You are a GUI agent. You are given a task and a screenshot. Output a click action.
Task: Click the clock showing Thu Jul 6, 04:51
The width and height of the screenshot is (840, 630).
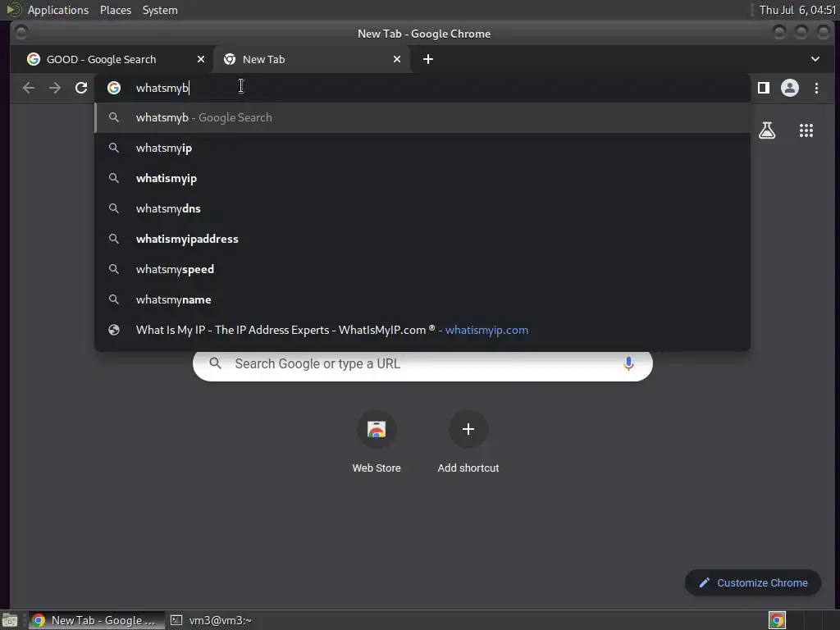point(797,10)
